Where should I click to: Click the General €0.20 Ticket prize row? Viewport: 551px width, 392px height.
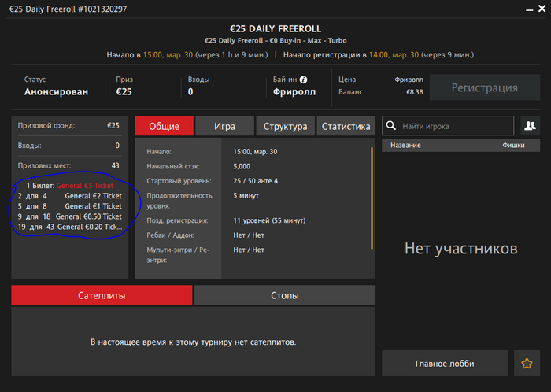pos(69,227)
